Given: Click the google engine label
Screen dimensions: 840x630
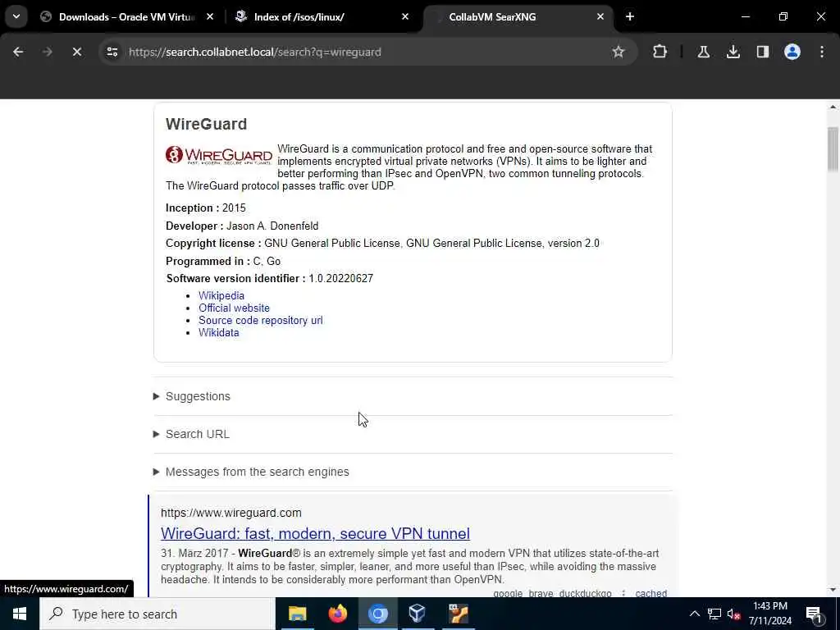Looking at the screenshot, I should click(507, 593).
